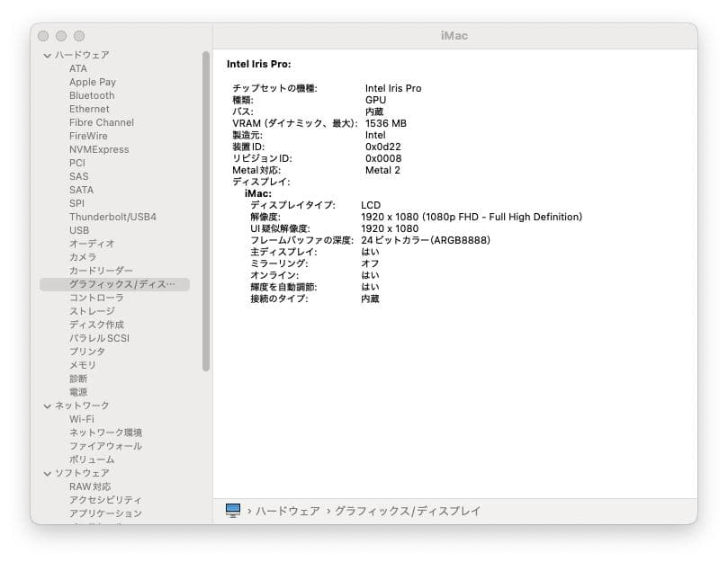Screen dimensions: 728x562
Task: Select 電源 in the sidebar
Action: [x=78, y=392]
